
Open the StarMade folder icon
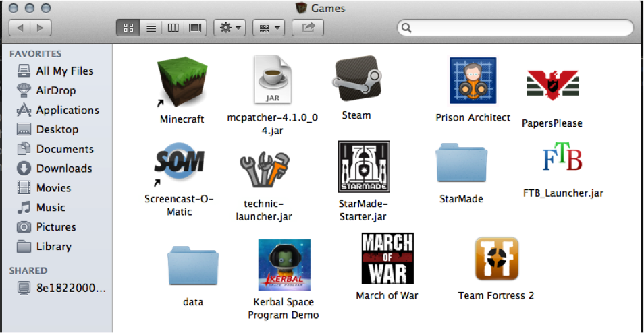point(461,163)
